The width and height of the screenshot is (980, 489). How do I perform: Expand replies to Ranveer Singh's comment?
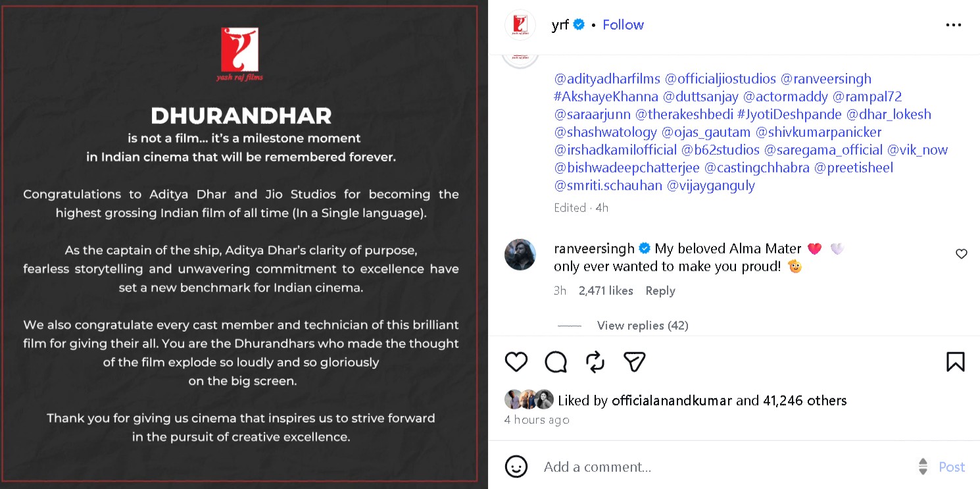click(x=642, y=325)
